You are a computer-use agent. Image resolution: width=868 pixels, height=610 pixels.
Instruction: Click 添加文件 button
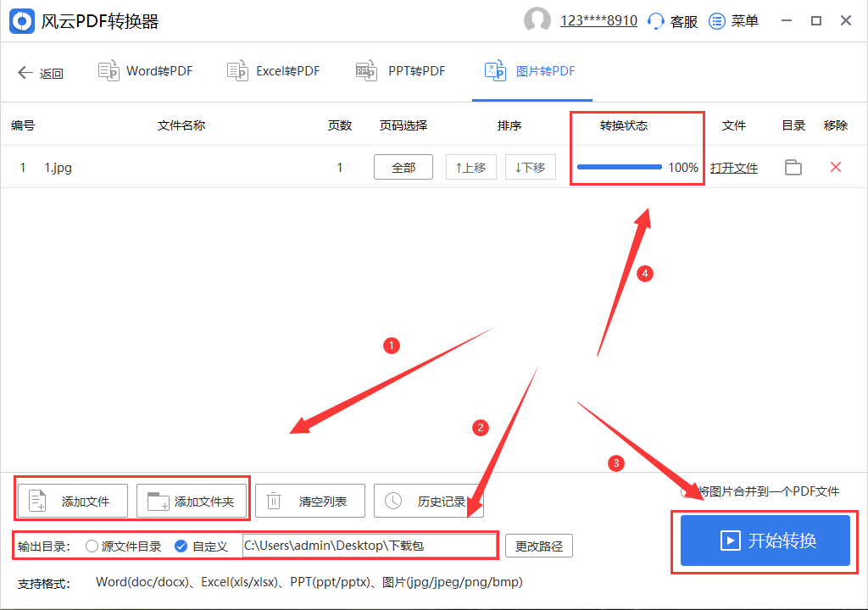pos(73,501)
